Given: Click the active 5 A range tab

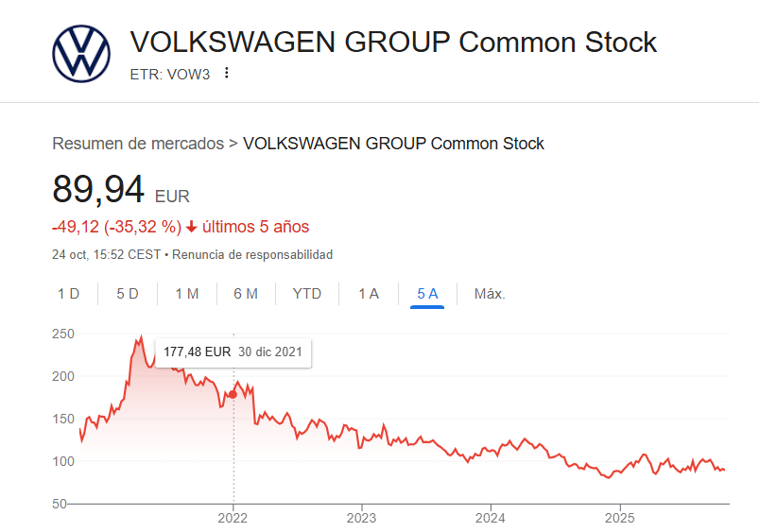Looking at the screenshot, I should click(427, 294).
